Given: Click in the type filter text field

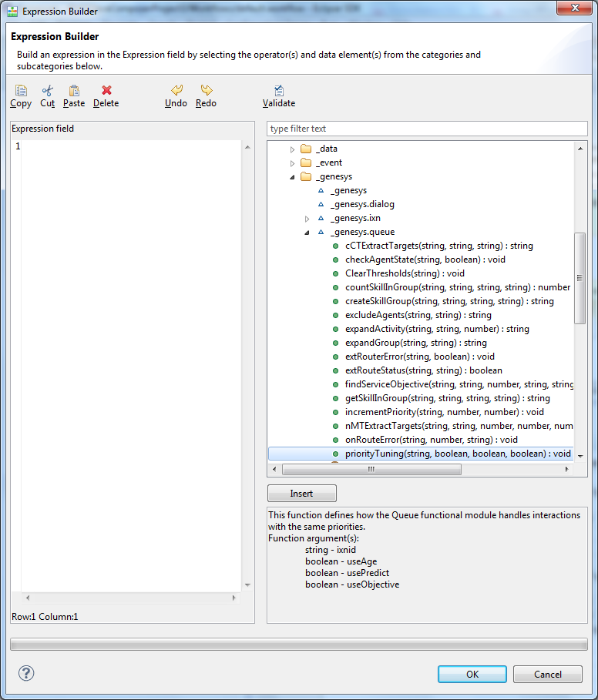Looking at the screenshot, I should point(427,129).
